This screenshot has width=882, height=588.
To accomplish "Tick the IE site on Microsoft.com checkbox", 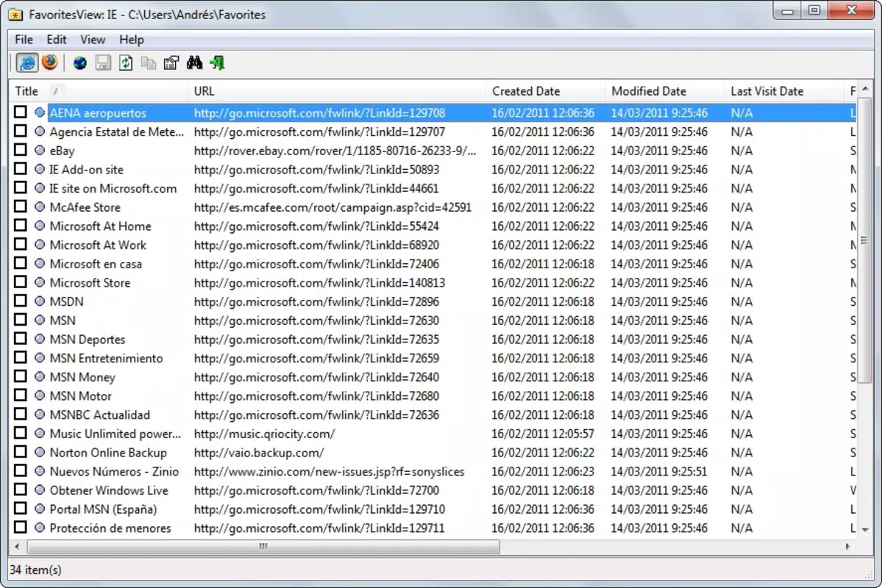I will [x=21, y=187].
